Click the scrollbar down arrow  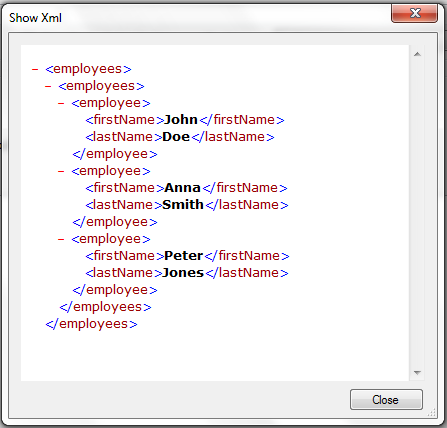(x=417, y=373)
